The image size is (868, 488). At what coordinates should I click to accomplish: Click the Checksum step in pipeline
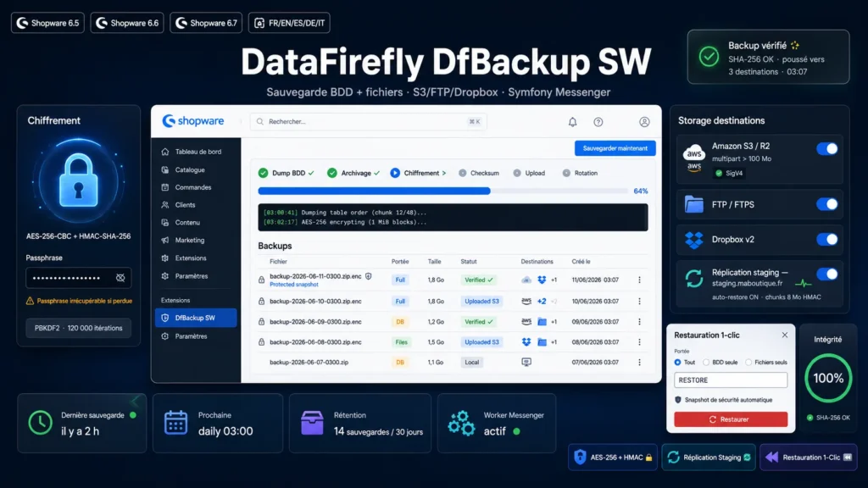[479, 173]
